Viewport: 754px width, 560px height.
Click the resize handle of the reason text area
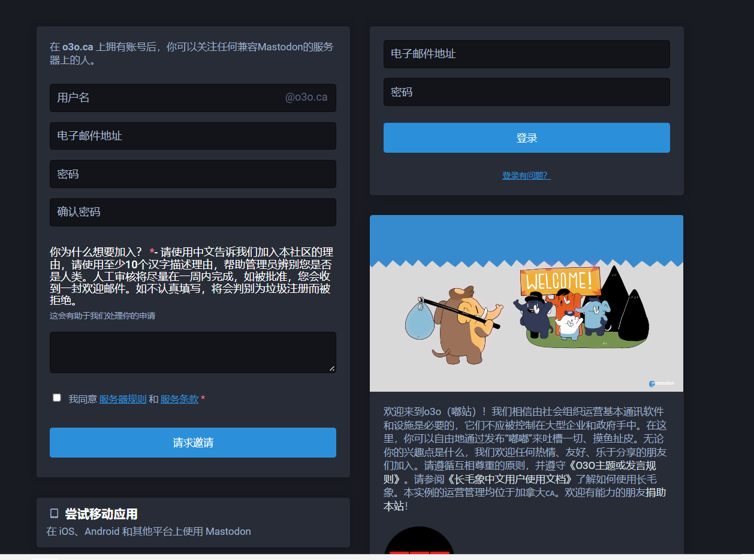click(x=332, y=368)
